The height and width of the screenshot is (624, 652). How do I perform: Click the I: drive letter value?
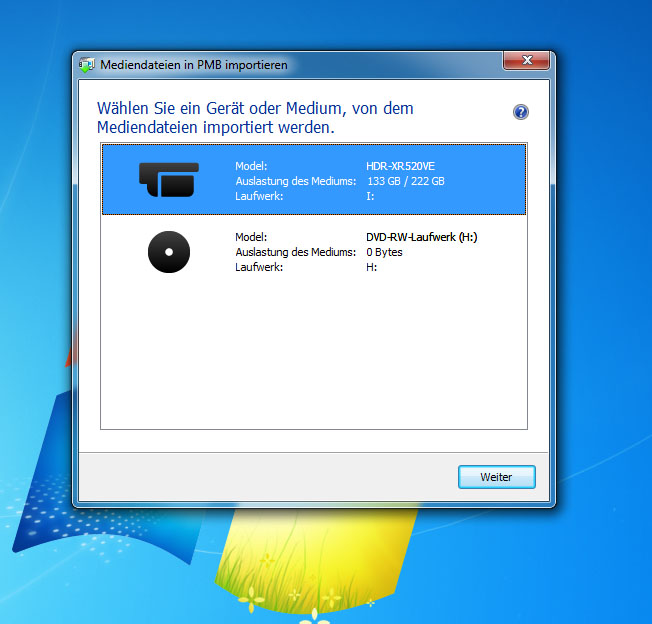[x=370, y=196]
